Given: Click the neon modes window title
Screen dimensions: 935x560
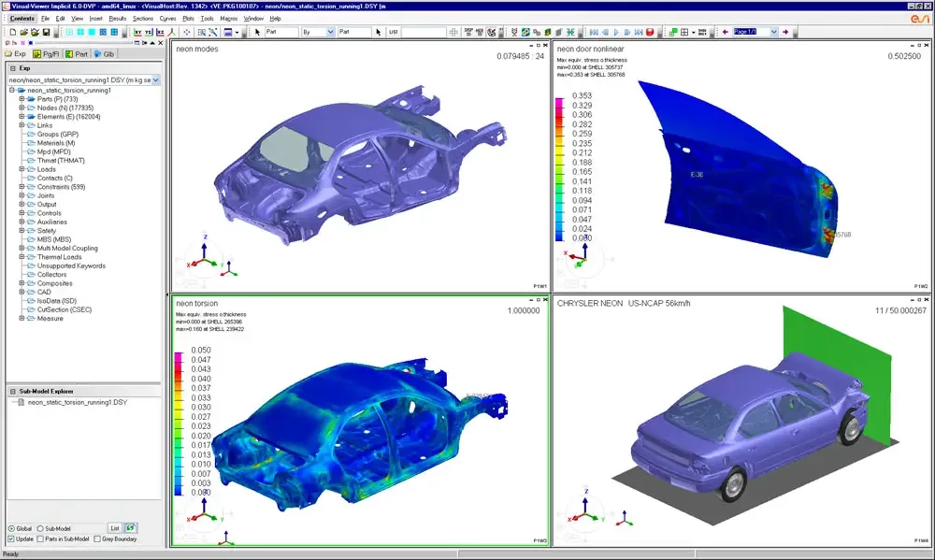Looking at the screenshot, I should click(x=196, y=49).
